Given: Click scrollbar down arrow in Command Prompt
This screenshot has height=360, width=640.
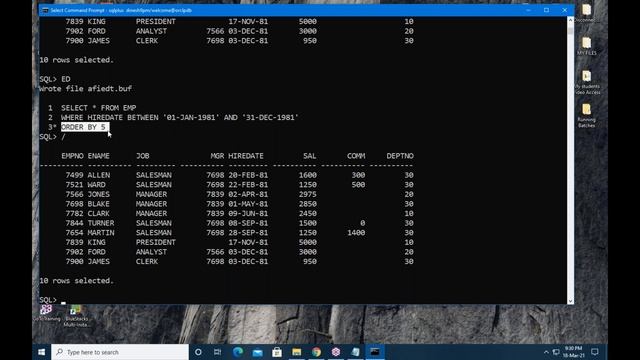Looking at the screenshot, I should 570,301.
